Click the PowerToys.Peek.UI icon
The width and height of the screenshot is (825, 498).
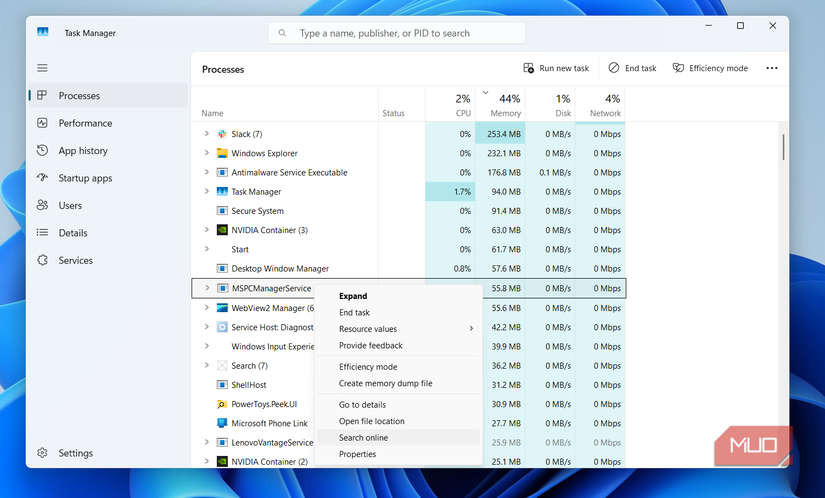(x=222, y=404)
